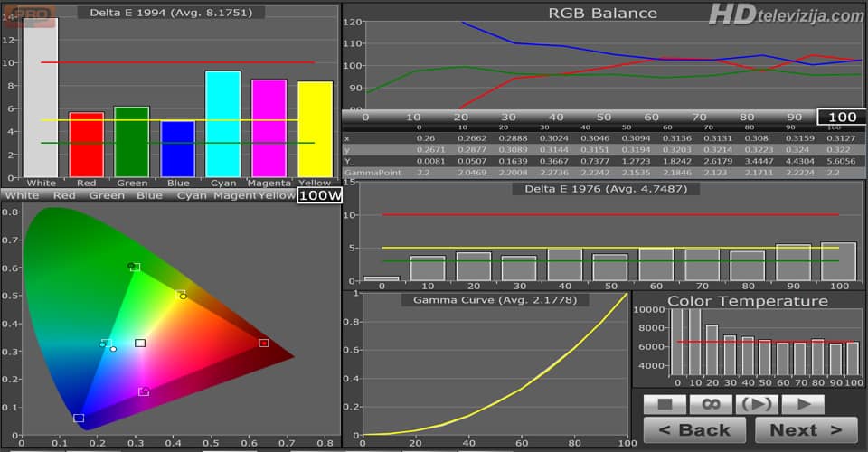Click the single read play arrow
Viewport: 868px width, 452px height.
click(802, 404)
